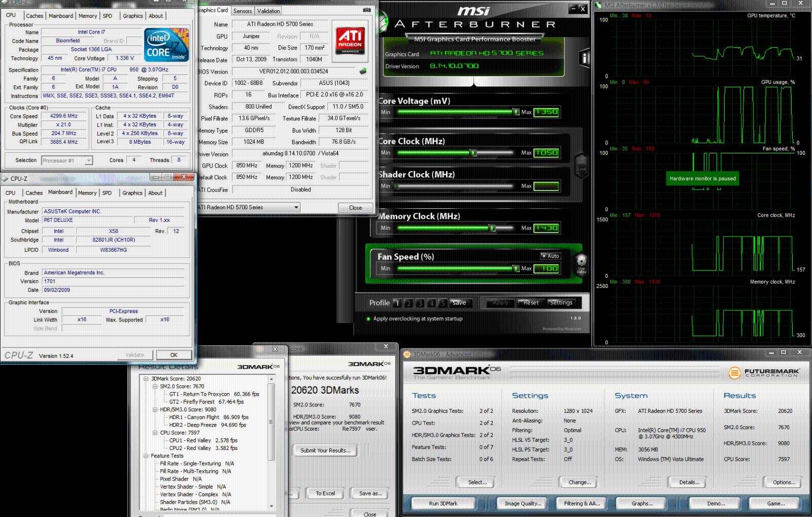This screenshot has width=812, height=517.
Task: Switch to GPU-Z Sensors tab
Action: 243,11
